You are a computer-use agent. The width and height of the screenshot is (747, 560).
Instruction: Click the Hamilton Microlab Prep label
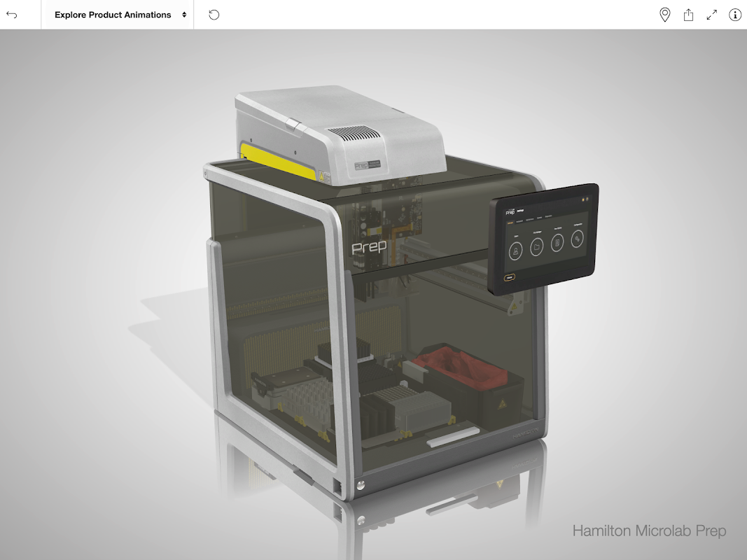(x=650, y=531)
